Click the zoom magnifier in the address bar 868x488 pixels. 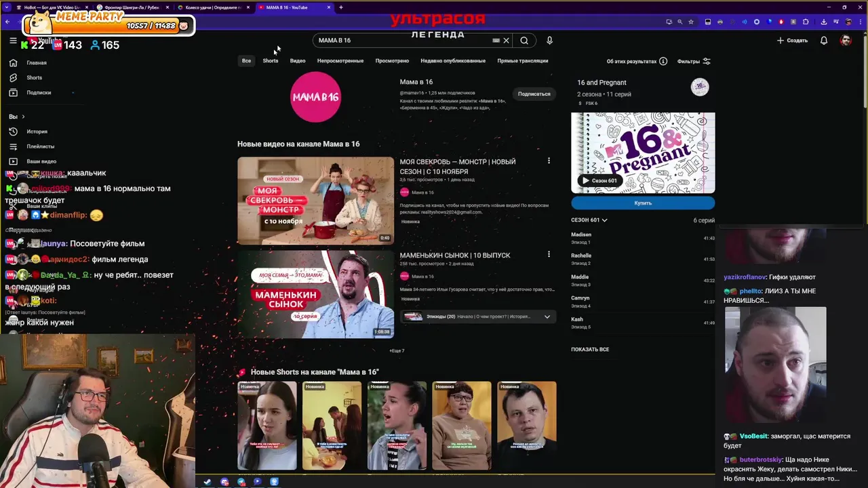click(680, 22)
